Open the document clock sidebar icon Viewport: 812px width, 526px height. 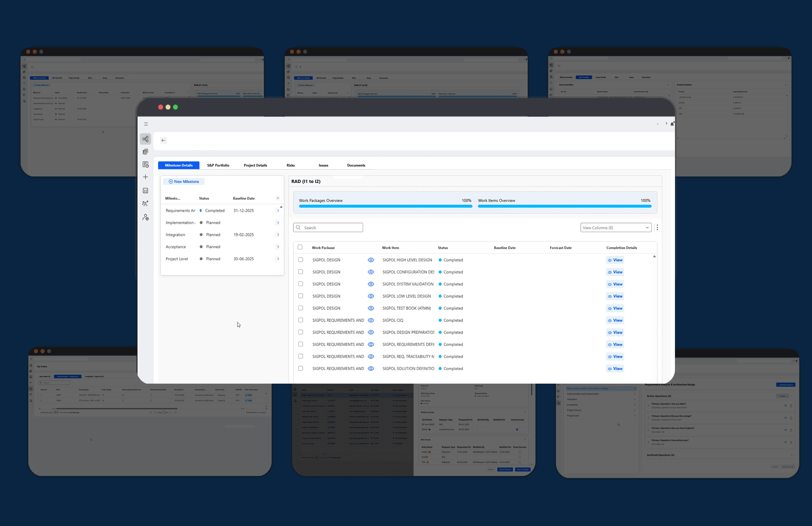pos(145,165)
